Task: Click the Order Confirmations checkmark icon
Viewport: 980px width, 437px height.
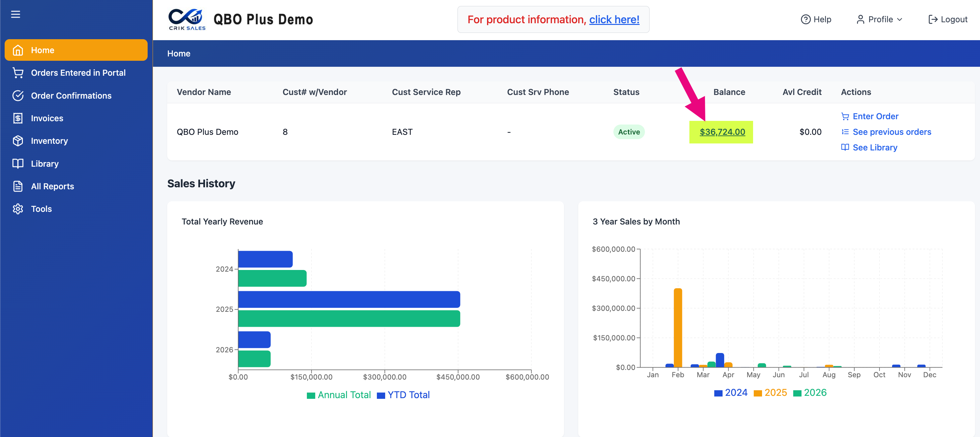Action: 18,96
